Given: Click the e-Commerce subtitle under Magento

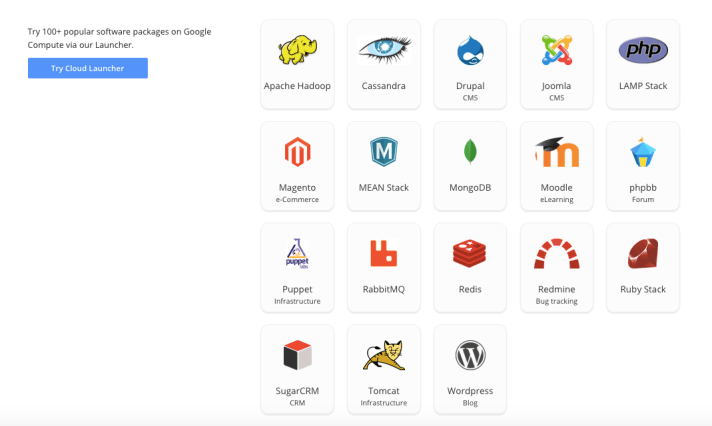Looking at the screenshot, I should click(x=297, y=199).
